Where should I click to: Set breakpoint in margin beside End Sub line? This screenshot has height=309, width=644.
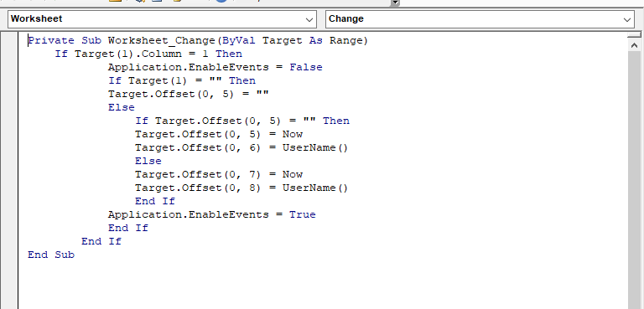pos(9,255)
